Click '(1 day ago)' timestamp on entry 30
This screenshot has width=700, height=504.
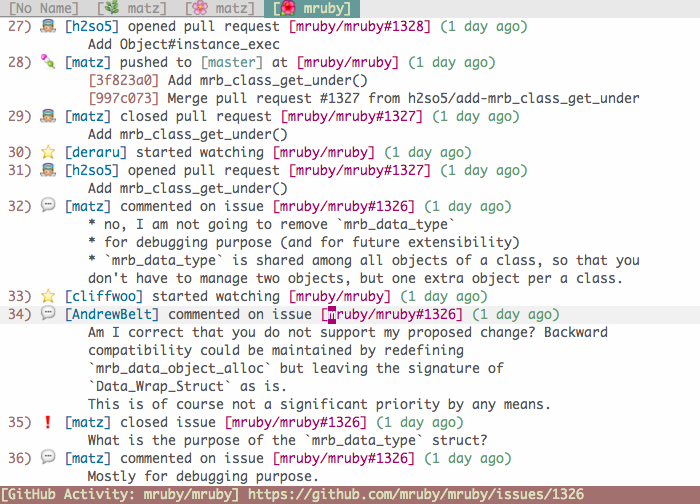tap(428, 153)
